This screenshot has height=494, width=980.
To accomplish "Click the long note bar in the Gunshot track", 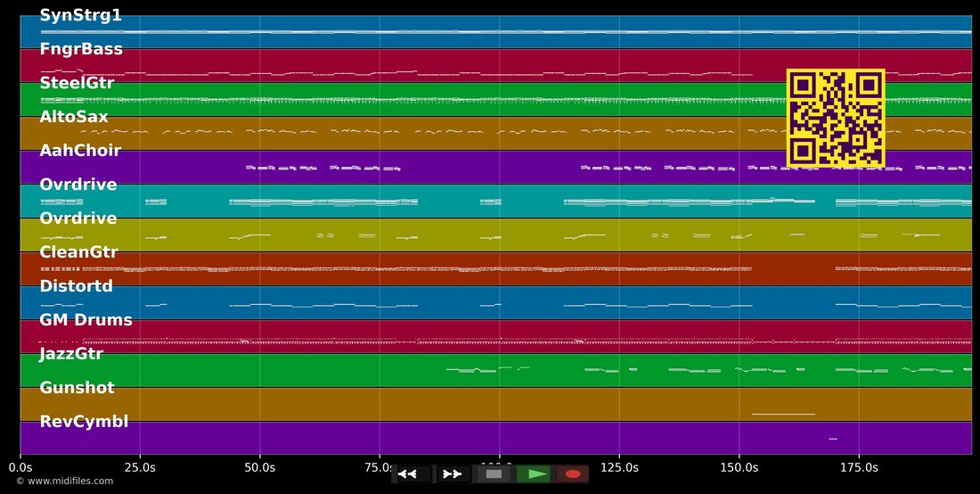I will [783, 414].
